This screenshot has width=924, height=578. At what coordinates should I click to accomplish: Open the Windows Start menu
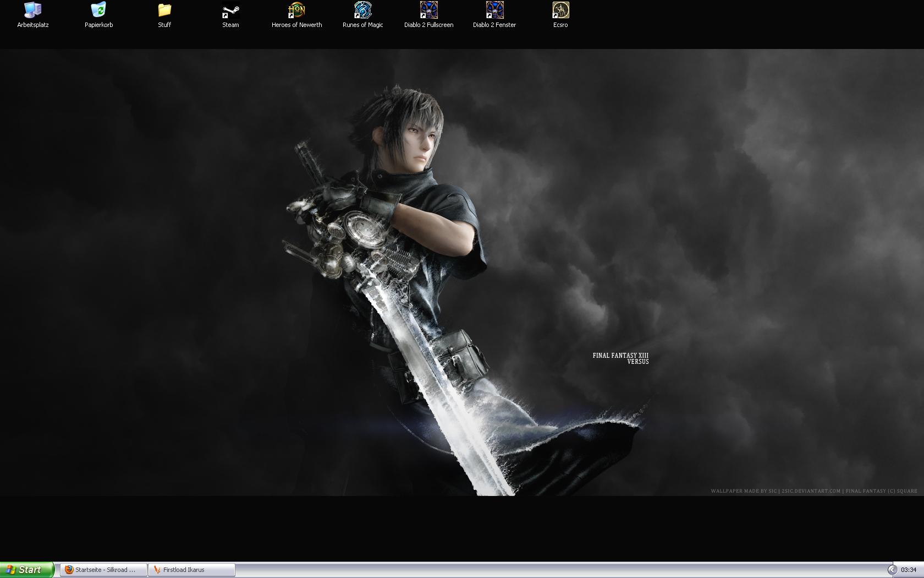click(x=27, y=570)
